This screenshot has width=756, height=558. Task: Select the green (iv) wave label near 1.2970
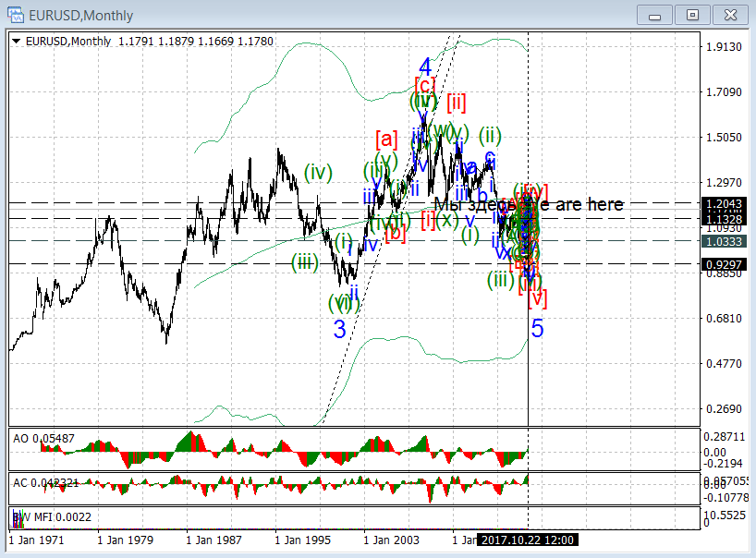[x=318, y=172]
